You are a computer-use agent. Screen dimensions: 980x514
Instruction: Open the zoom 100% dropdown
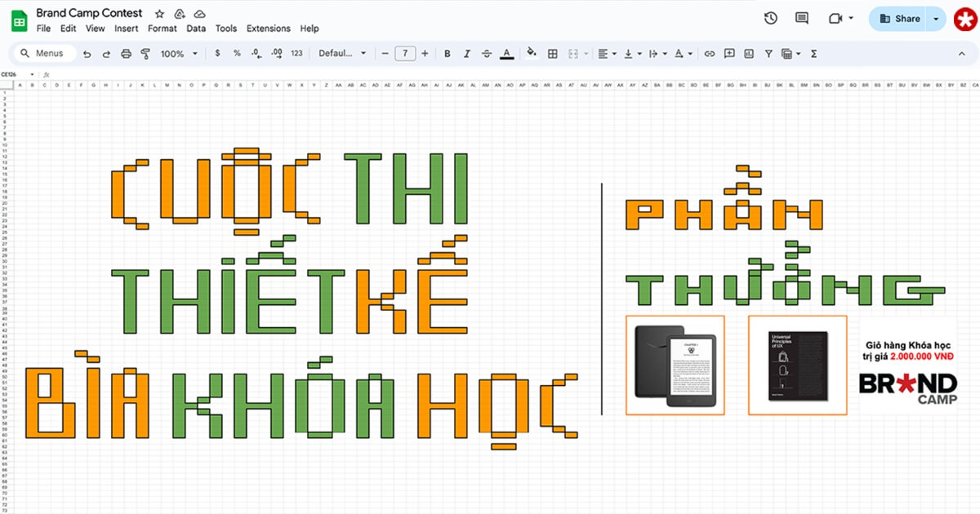179,54
